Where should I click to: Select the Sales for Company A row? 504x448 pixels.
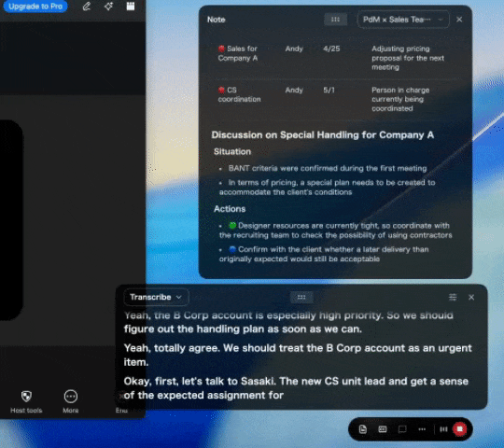[x=335, y=58]
